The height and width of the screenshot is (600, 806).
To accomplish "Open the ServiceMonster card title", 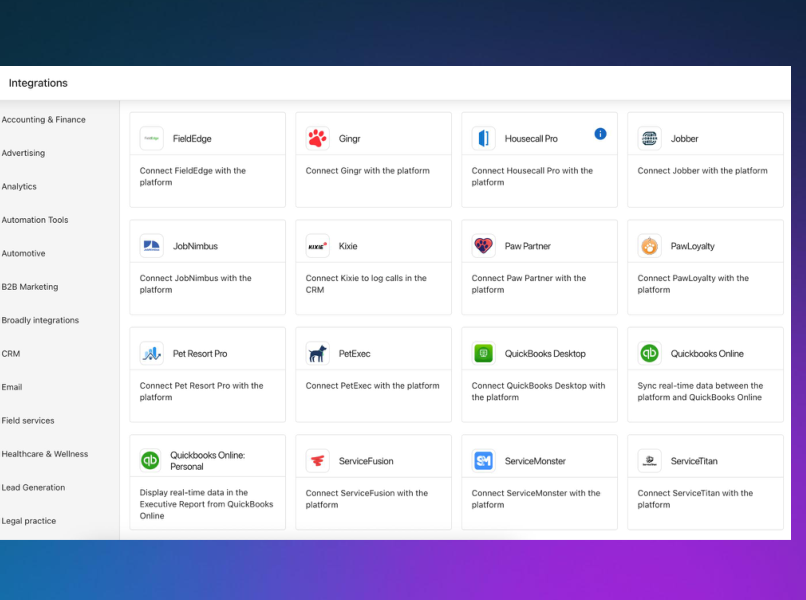I will point(535,461).
